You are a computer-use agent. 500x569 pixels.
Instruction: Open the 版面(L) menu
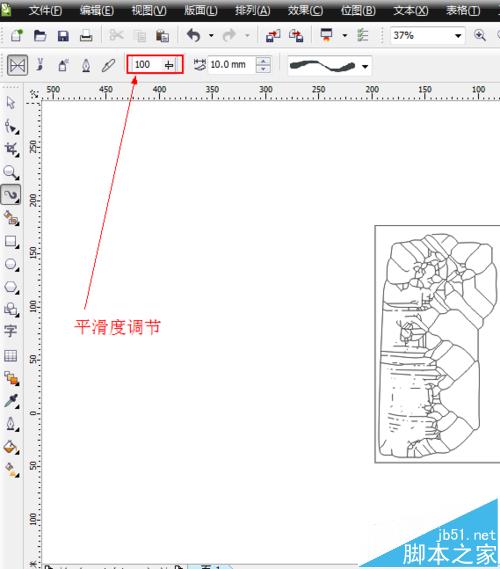(201, 10)
